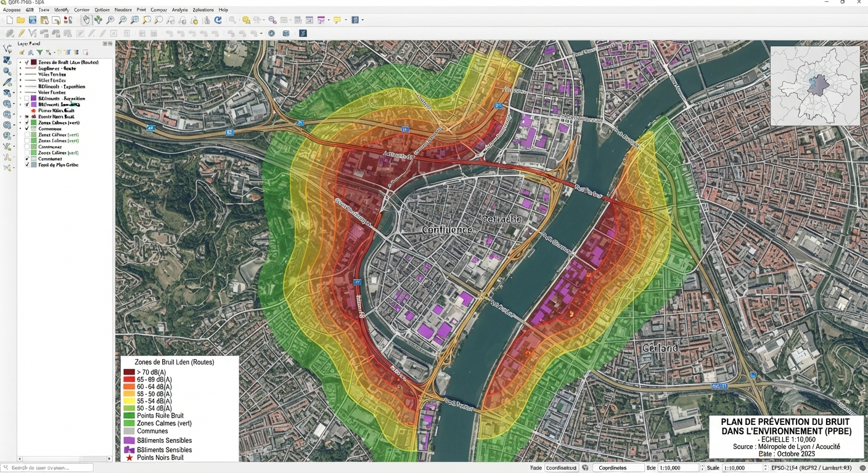Viewport: 868px width, 473px height.
Task: Click the New Project blank page icon
Action: 9,20
